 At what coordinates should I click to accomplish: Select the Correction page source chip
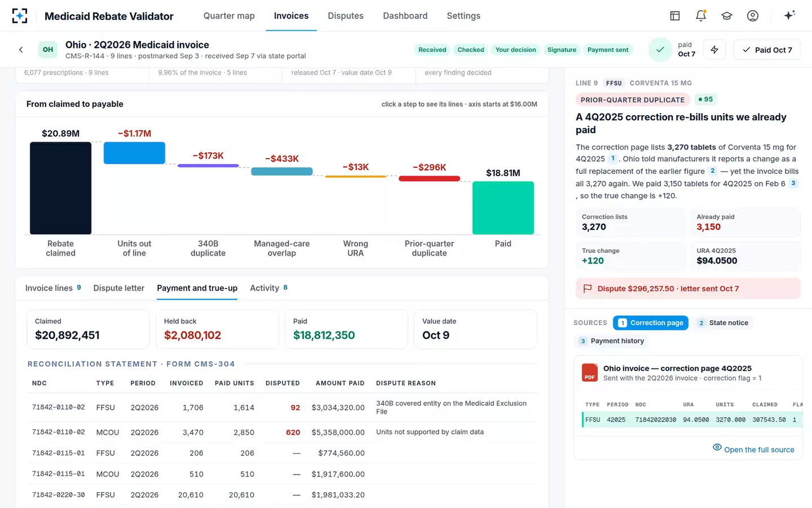point(651,323)
